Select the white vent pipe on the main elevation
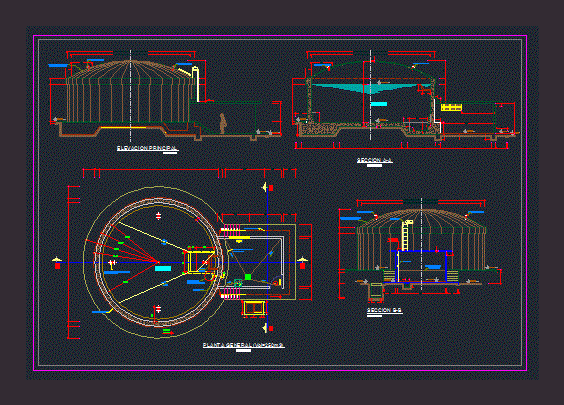564x405 pixels. [195, 83]
